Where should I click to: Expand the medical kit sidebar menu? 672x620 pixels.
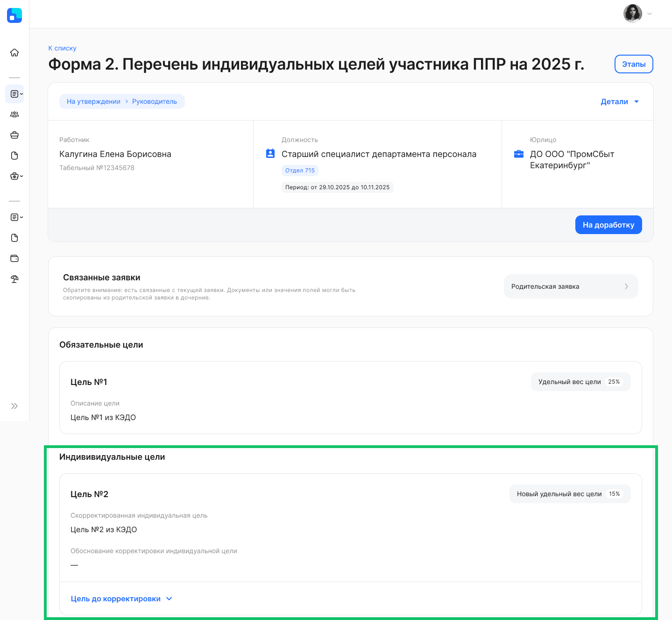click(16, 176)
